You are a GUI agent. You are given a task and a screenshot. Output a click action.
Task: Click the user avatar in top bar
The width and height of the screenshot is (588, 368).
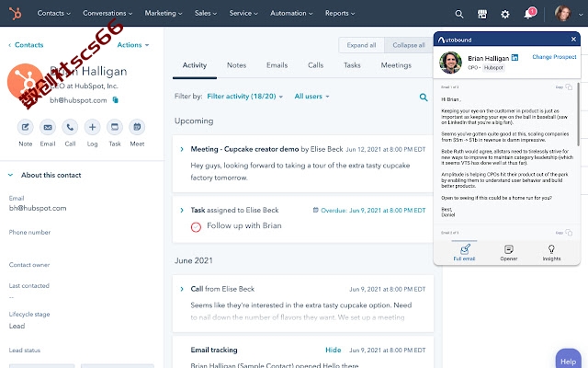click(563, 14)
